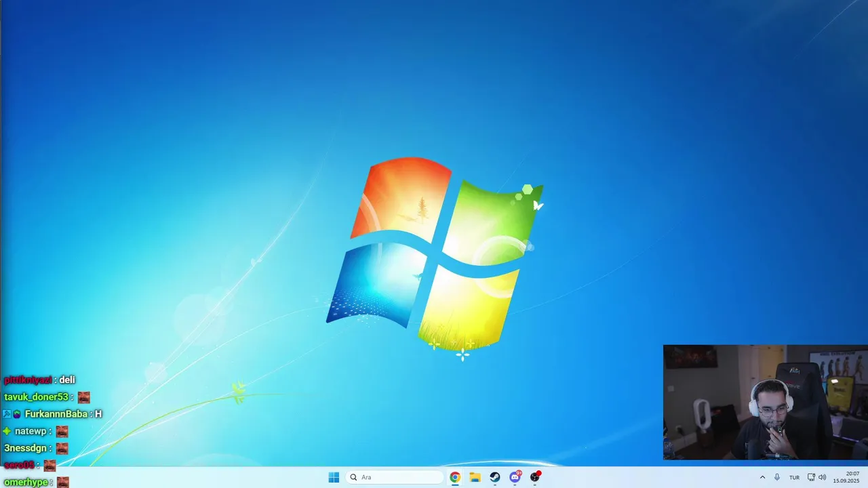Expand the hidden system tray icons chevron
Viewport: 868px width, 488px height.
762,477
